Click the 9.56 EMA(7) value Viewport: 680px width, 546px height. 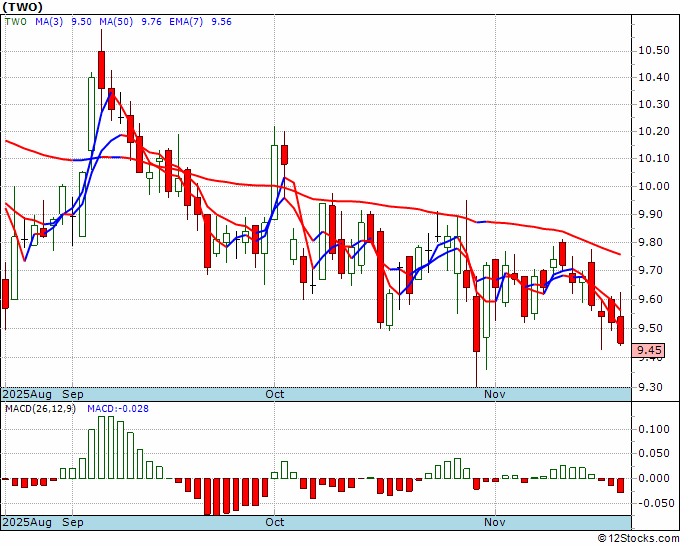click(x=221, y=22)
